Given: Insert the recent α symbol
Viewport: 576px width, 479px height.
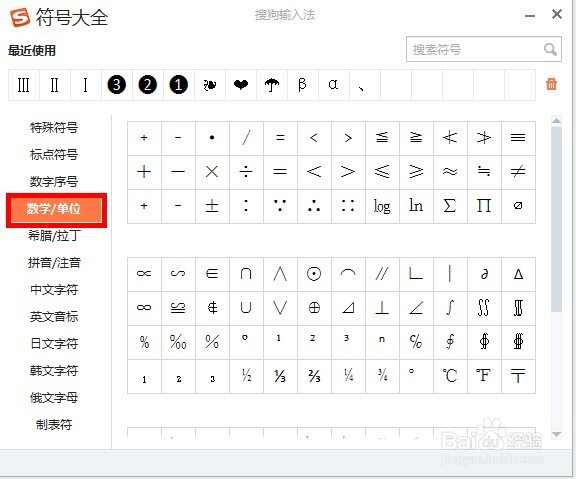Looking at the screenshot, I should [334, 85].
